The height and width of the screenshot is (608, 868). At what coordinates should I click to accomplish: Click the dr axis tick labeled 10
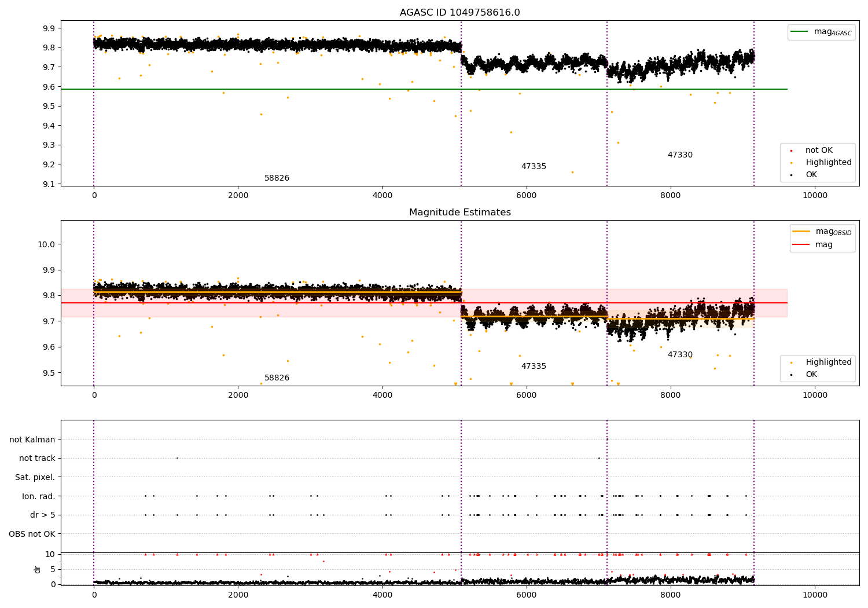tap(50, 555)
